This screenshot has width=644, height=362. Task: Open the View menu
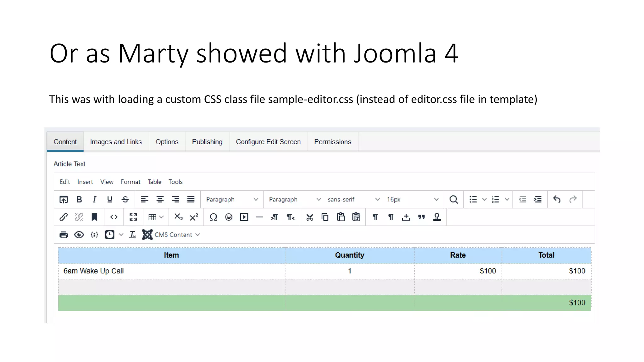coord(107,182)
